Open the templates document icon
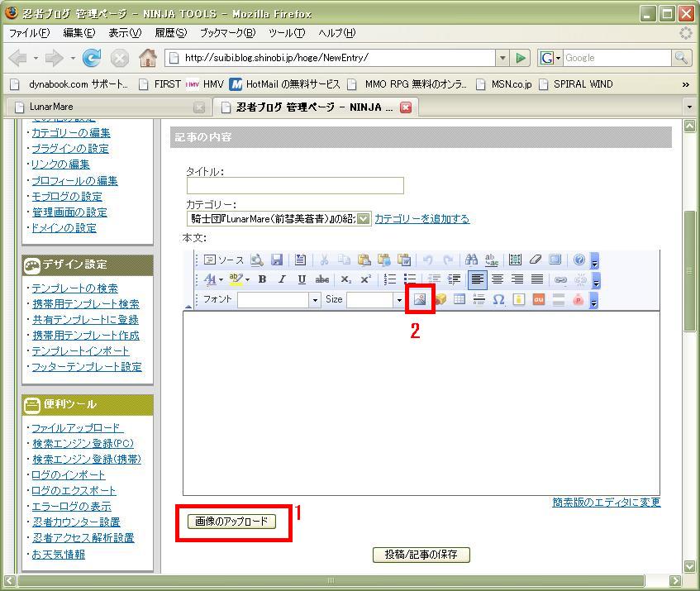 coord(301,260)
